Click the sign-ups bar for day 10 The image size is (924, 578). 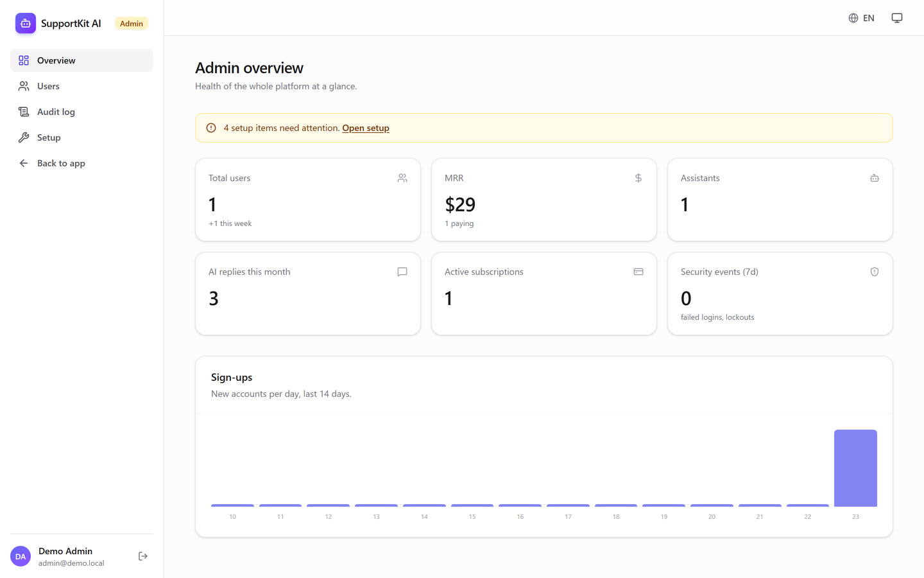point(232,505)
